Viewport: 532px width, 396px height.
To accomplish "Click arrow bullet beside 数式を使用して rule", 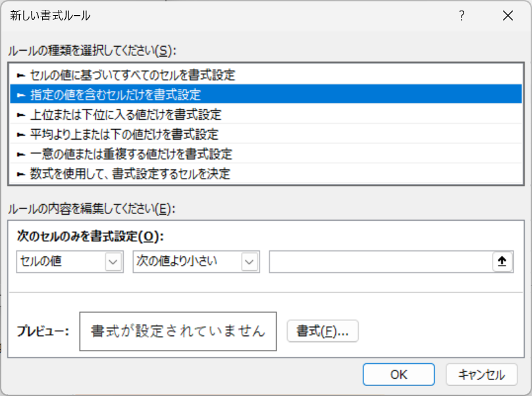I will point(21,174).
